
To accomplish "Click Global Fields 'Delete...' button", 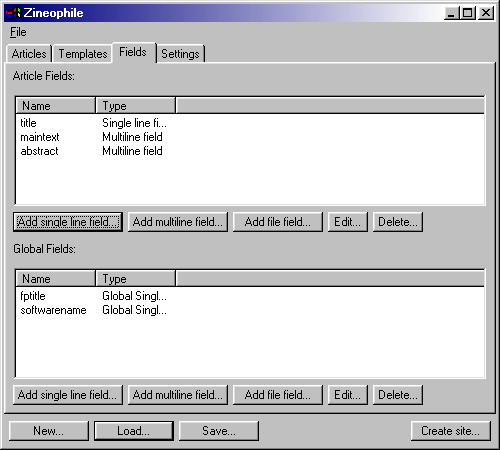I will click(x=398, y=395).
